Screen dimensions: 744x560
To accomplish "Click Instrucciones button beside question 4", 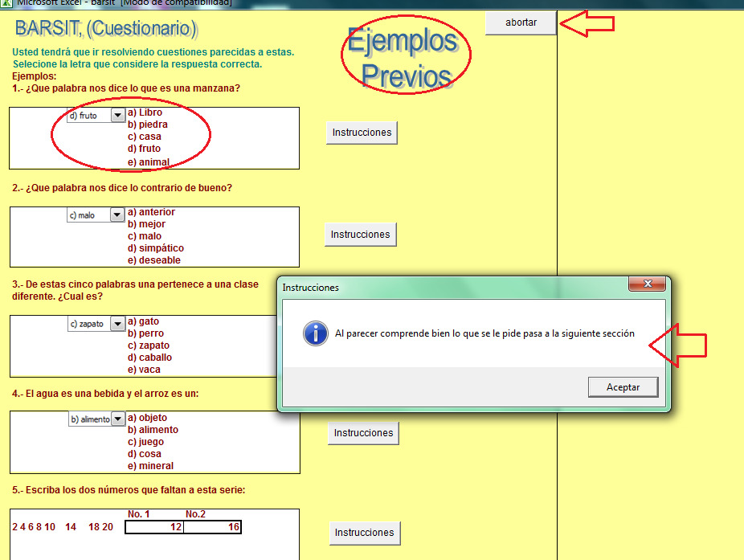I will [364, 432].
